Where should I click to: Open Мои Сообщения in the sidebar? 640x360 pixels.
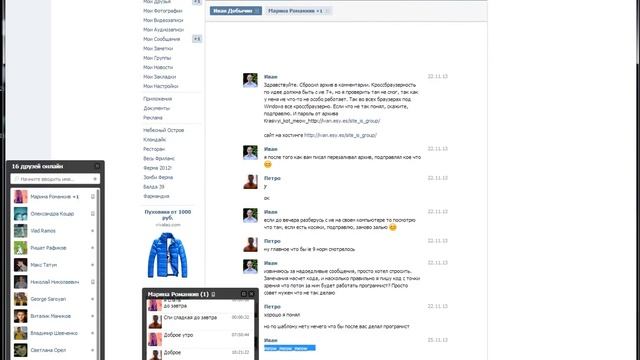(x=161, y=39)
